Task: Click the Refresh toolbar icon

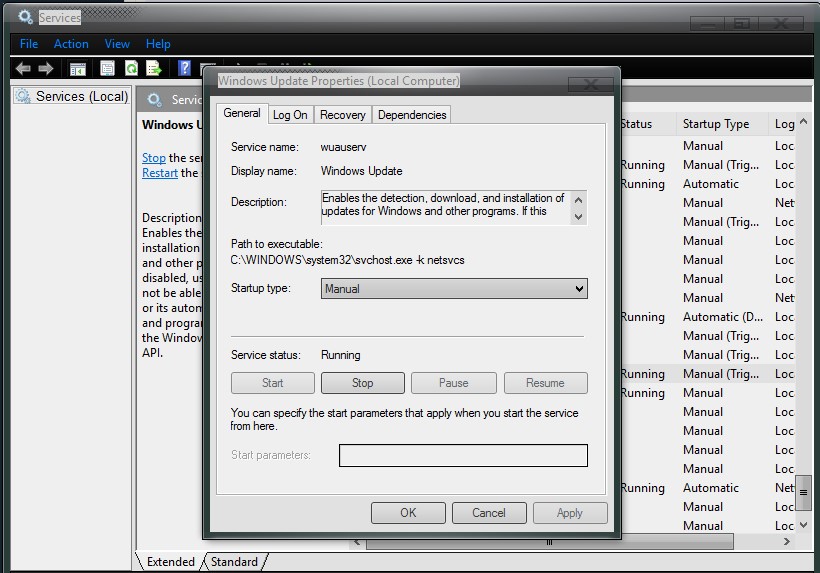Action: [131, 69]
